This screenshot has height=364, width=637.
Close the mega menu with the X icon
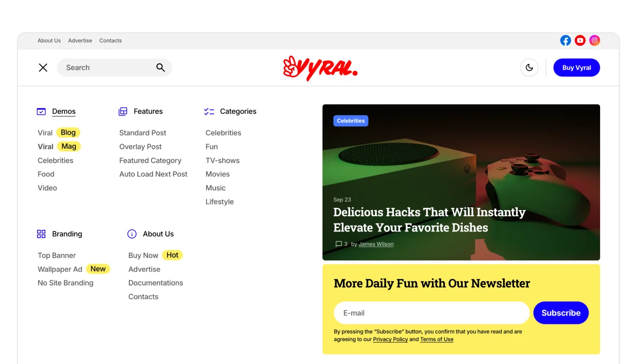pos(43,68)
